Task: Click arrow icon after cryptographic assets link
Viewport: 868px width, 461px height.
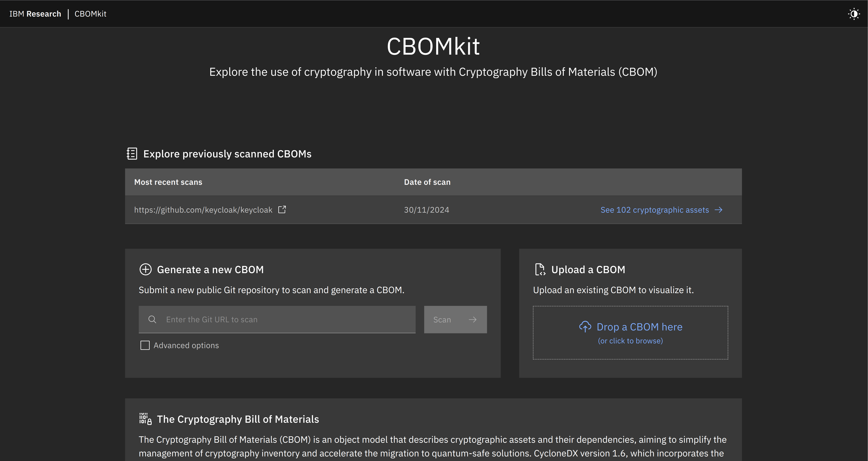Action: coord(719,210)
